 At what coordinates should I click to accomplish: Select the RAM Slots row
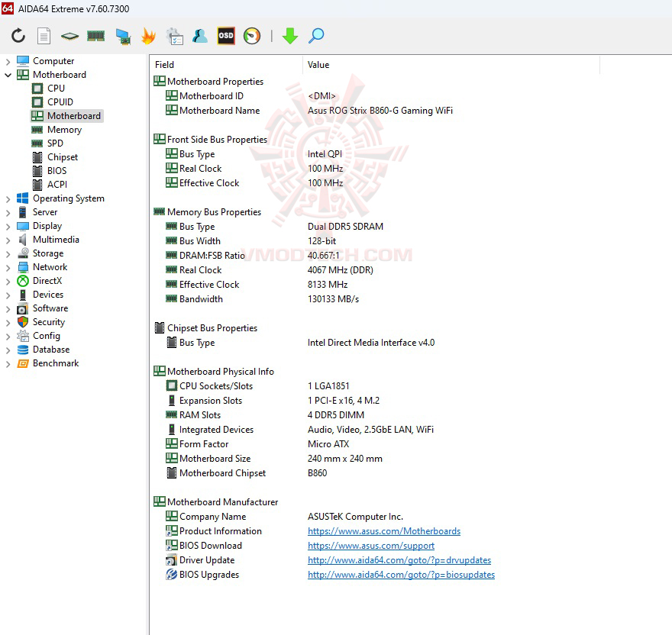(x=265, y=415)
